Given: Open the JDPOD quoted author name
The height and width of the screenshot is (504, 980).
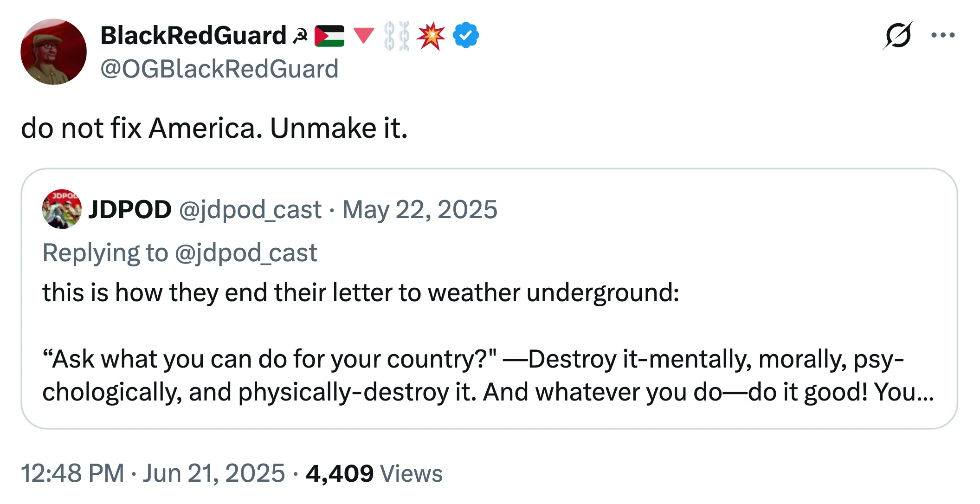Looking at the screenshot, I should tap(130, 209).
